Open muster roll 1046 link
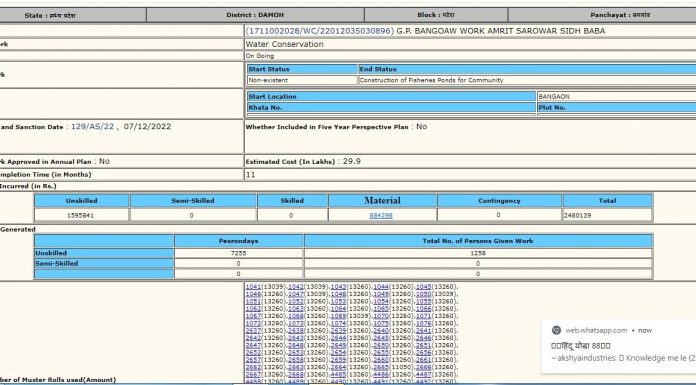The height and width of the screenshot is (385, 696). (253, 294)
